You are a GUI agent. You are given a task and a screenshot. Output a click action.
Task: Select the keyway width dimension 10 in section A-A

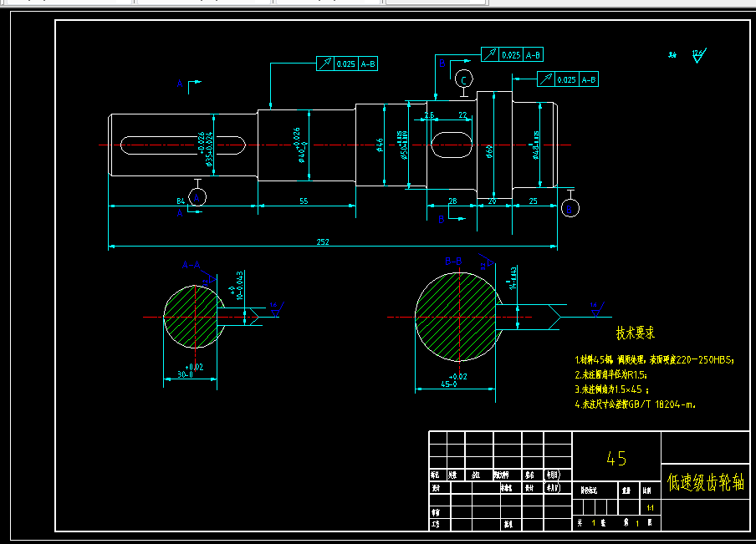tap(237, 286)
